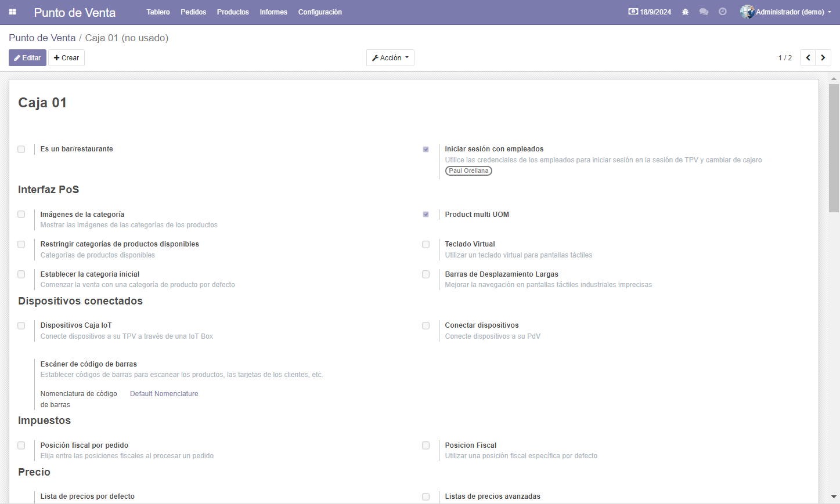Go to the previous record arrow
840x504 pixels.
[x=807, y=58]
